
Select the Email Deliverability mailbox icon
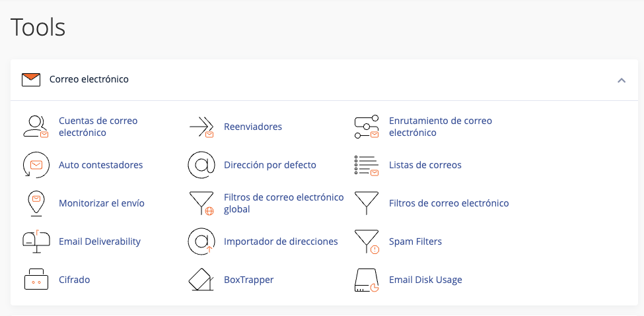(36, 241)
